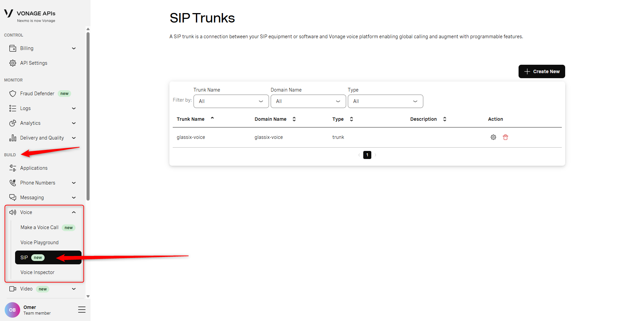Select the SIP menu item
The image size is (644, 321).
[48, 258]
